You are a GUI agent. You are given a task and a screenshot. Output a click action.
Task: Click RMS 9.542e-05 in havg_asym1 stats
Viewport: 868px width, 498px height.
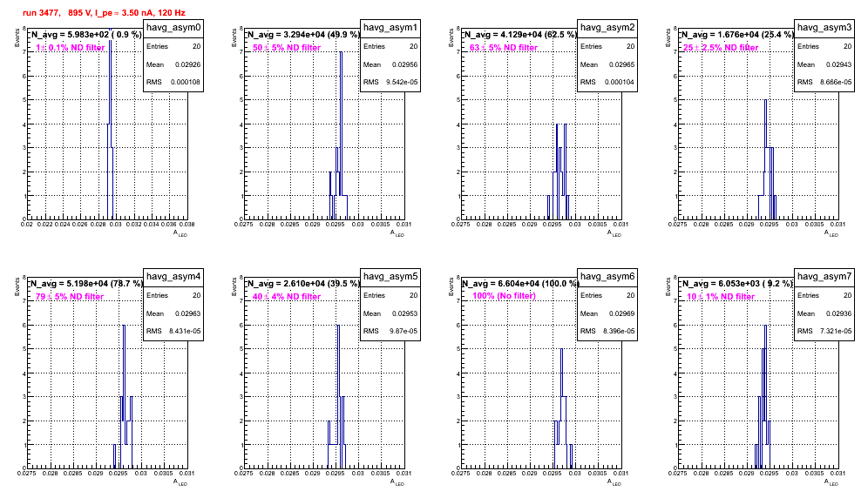coord(390,82)
